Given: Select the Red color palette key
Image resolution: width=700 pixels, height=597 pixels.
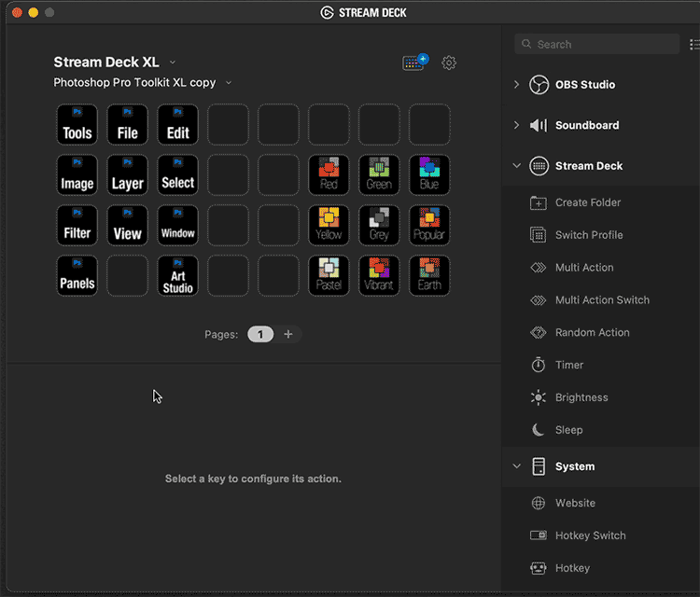Looking at the screenshot, I should click(x=329, y=175).
